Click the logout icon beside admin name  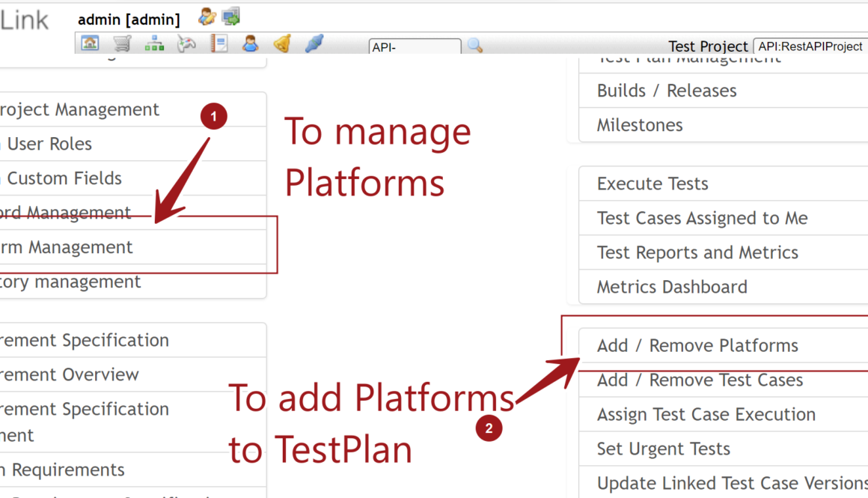click(x=230, y=16)
